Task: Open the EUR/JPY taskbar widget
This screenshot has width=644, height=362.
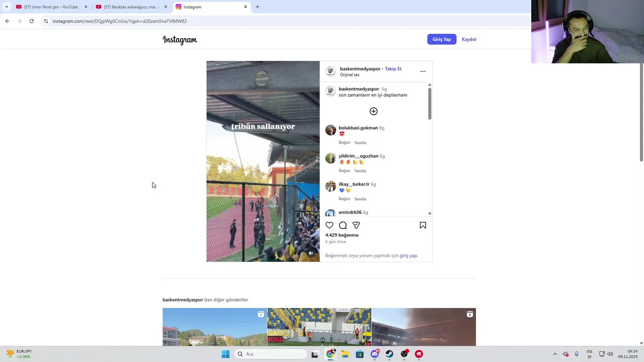Action: 19,354
